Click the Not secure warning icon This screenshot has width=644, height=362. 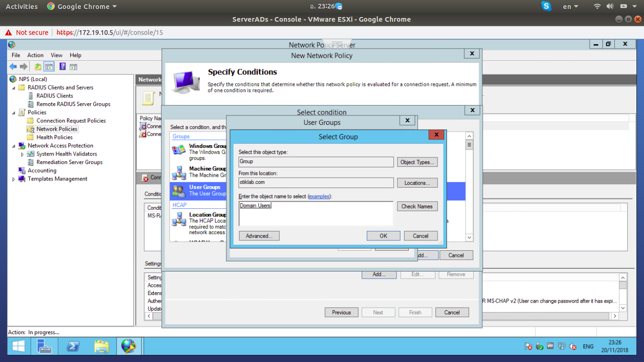[x=8, y=33]
